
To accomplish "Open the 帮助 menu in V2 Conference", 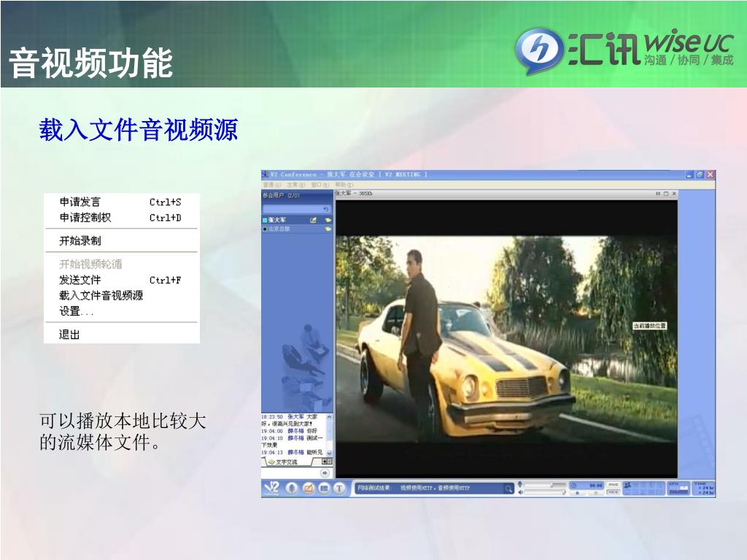I will (344, 184).
